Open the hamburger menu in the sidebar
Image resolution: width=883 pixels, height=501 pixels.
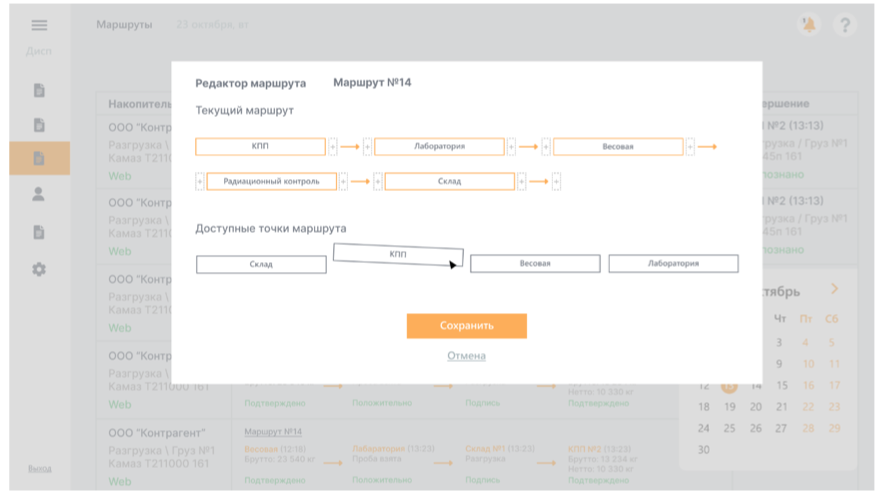(39, 25)
